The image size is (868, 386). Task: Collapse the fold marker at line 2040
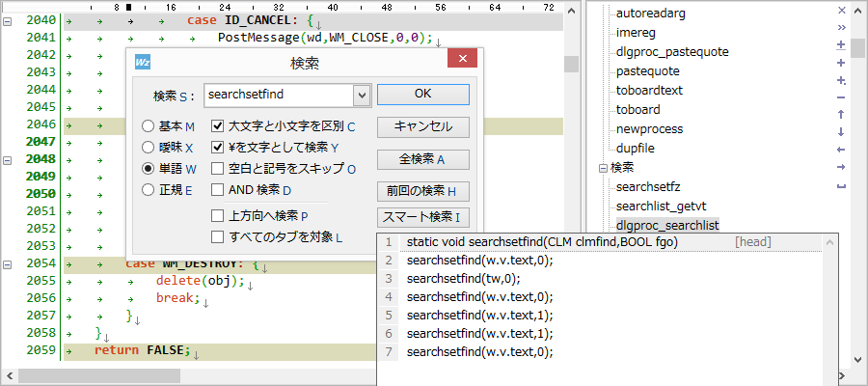(x=8, y=21)
